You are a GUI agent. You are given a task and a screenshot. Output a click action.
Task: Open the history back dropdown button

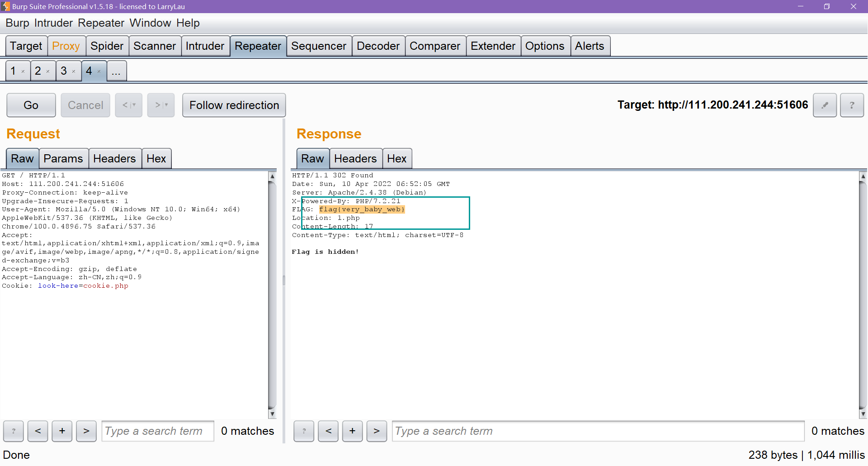129,105
